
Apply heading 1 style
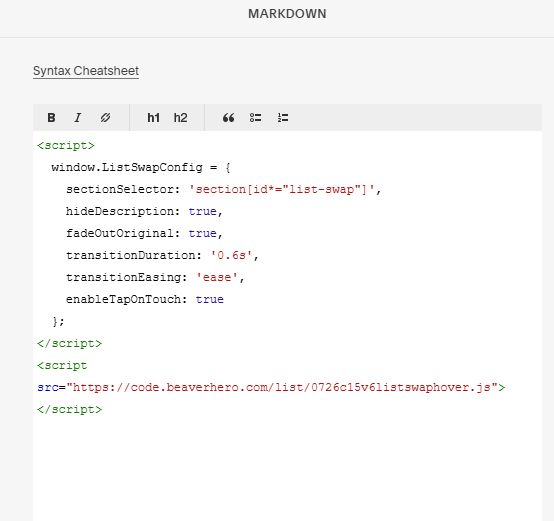154,118
